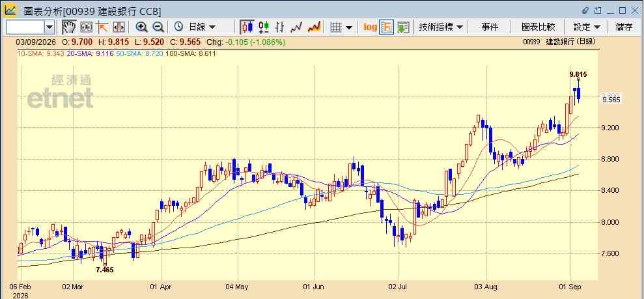This screenshot has height=299, width=644.
Task: Zoom in with the plus magnifier
Action: [142, 27]
